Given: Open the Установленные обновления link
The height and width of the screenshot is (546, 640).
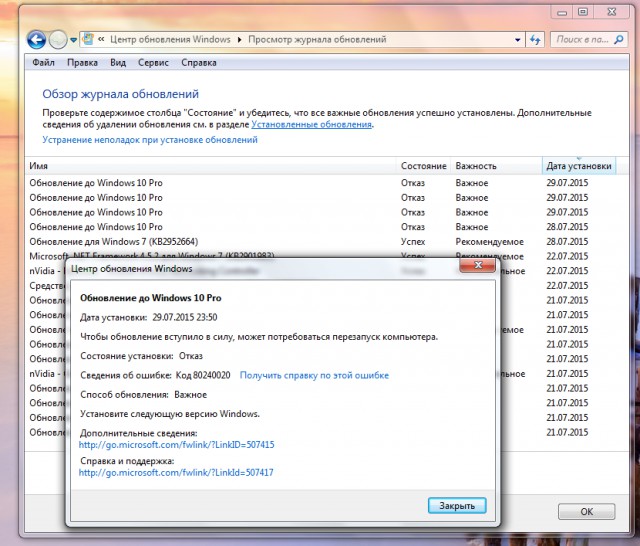Looking at the screenshot, I should click(x=311, y=124).
